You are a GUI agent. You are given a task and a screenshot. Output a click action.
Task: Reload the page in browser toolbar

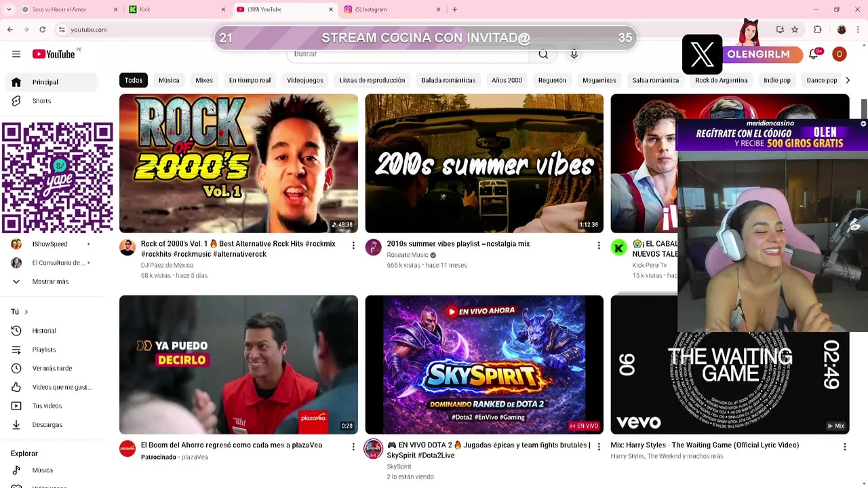pyautogui.click(x=42, y=30)
